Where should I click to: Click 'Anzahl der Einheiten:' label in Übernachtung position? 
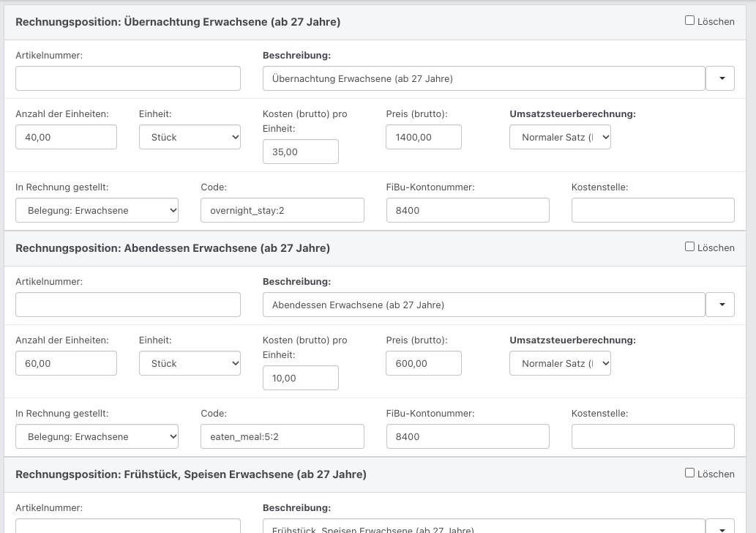coord(62,113)
